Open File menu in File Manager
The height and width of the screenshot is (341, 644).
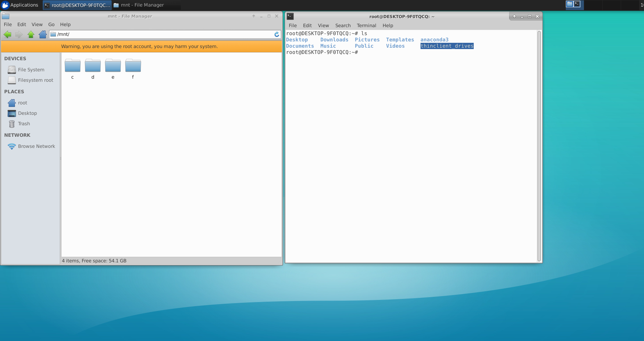(x=8, y=24)
